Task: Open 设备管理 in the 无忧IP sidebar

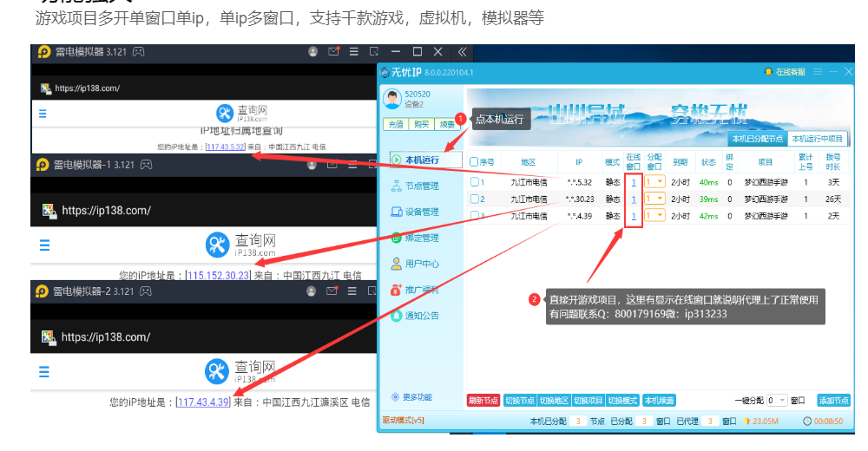Action: [x=415, y=212]
